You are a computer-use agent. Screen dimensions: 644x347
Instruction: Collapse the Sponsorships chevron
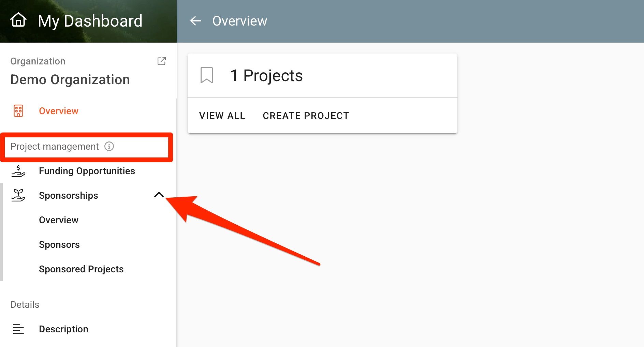(159, 195)
